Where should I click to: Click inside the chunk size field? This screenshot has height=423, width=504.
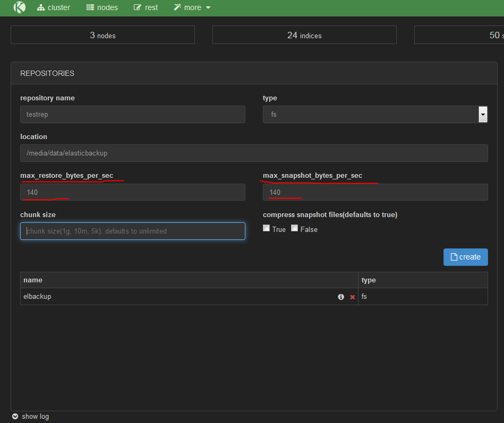[x=132, y=231]
